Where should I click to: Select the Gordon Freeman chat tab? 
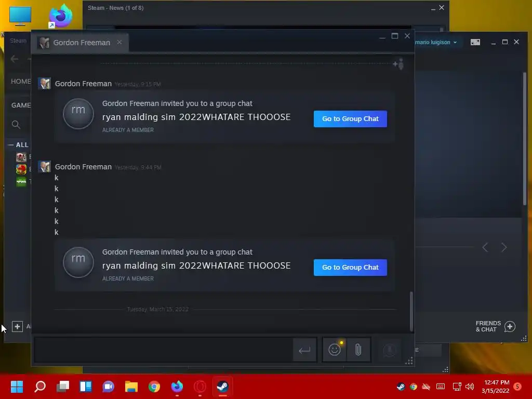click(x=80, y=43)
